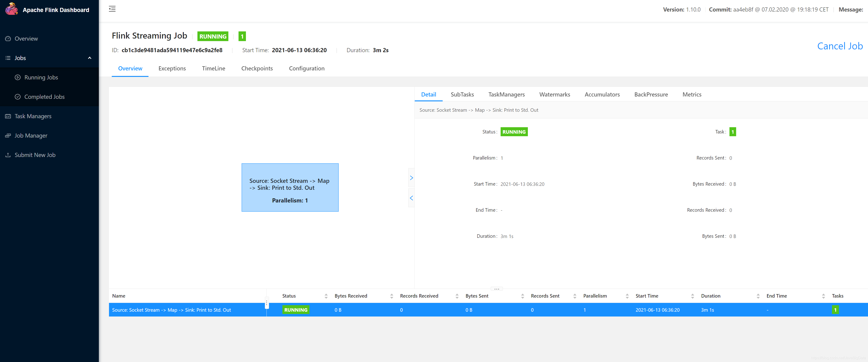Sort table by Duration column arrows

pos(758,296)
